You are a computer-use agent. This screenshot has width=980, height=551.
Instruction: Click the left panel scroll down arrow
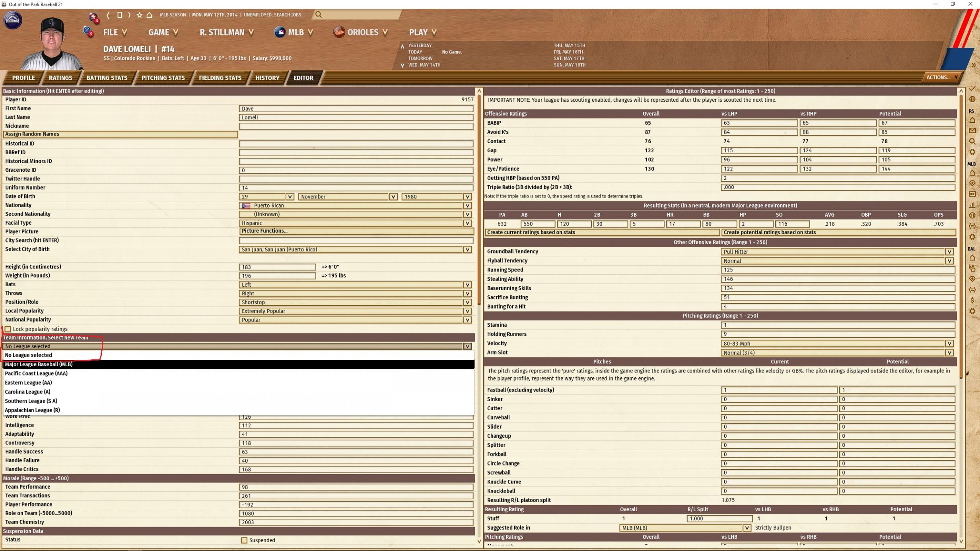click(479, 541)
